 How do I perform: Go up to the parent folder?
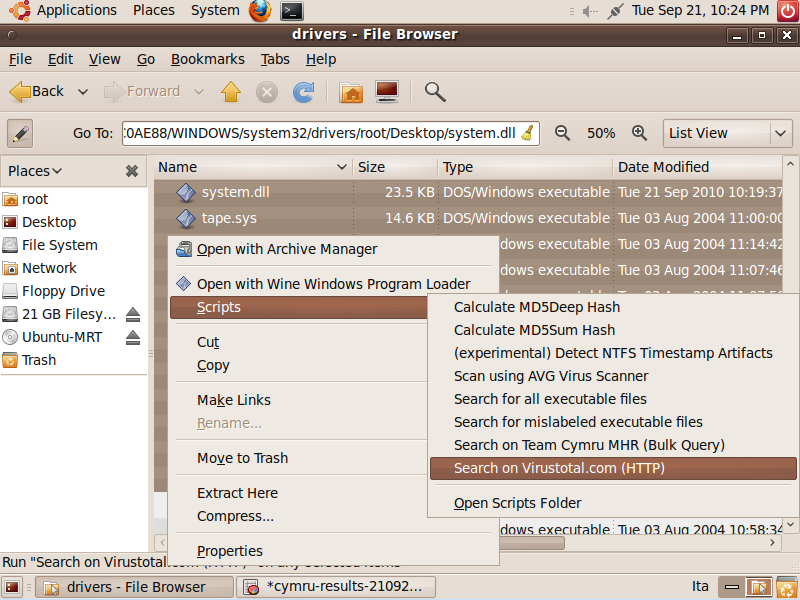coord(231,92)
